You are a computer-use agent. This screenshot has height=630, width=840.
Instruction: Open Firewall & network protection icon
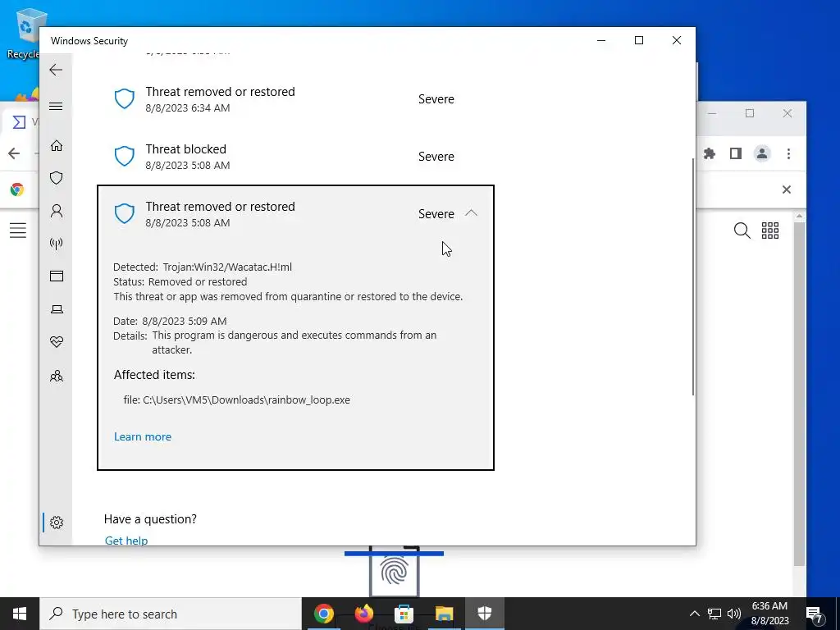(57, 244)
